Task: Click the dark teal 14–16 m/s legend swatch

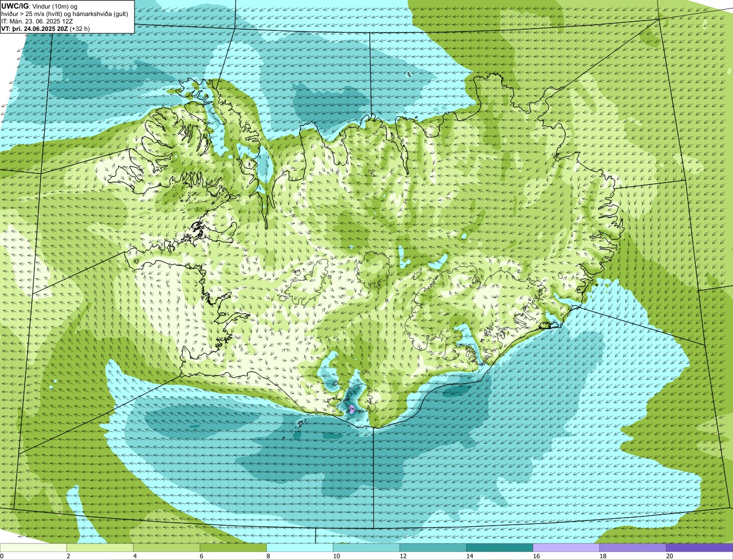Action: [x=499, y=547]
